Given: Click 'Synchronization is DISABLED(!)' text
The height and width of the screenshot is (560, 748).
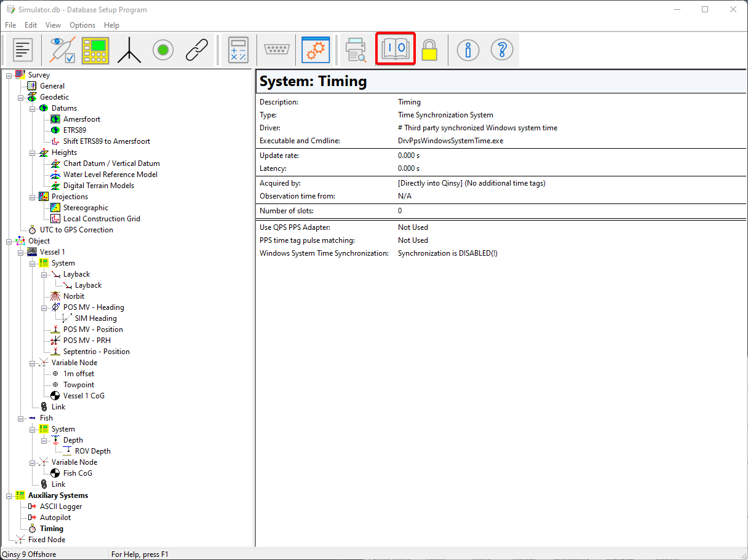Looking at the screenshot, I should point(447,253).
